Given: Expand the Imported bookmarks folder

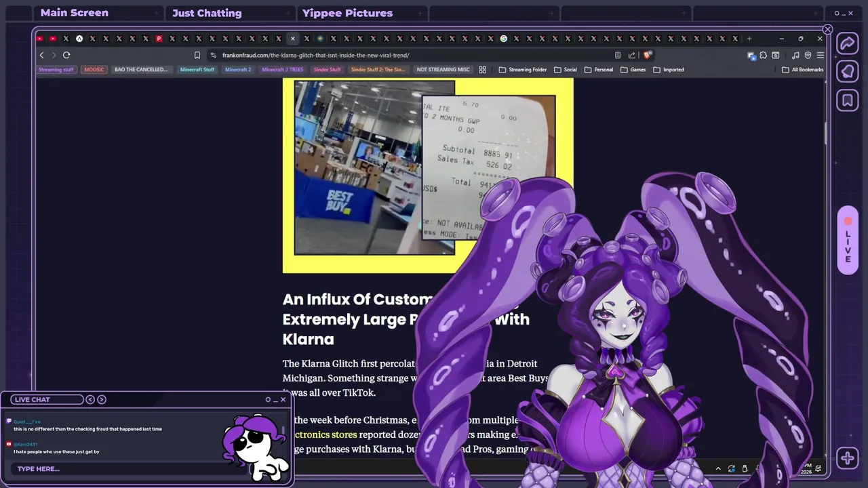Looking at the screenshot, I should [669, 69].
